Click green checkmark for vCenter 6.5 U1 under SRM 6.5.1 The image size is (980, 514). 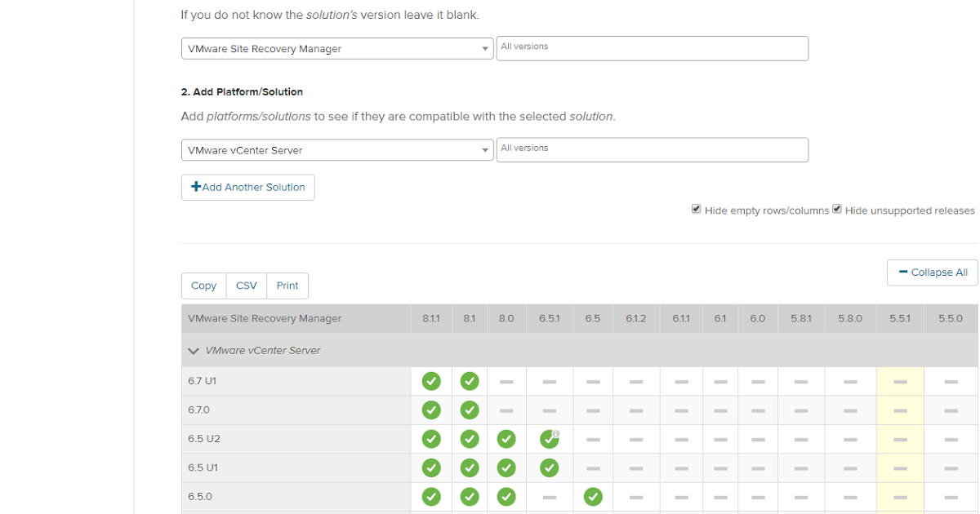point(549,467)
